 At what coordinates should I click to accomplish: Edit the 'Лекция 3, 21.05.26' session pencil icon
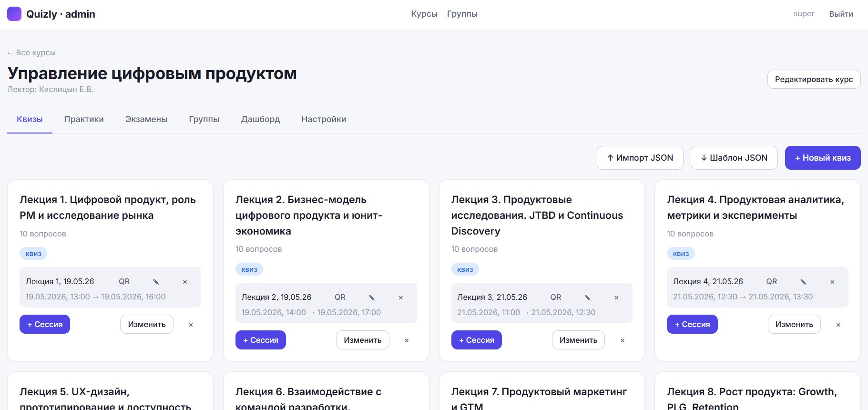tap(588, 297)
